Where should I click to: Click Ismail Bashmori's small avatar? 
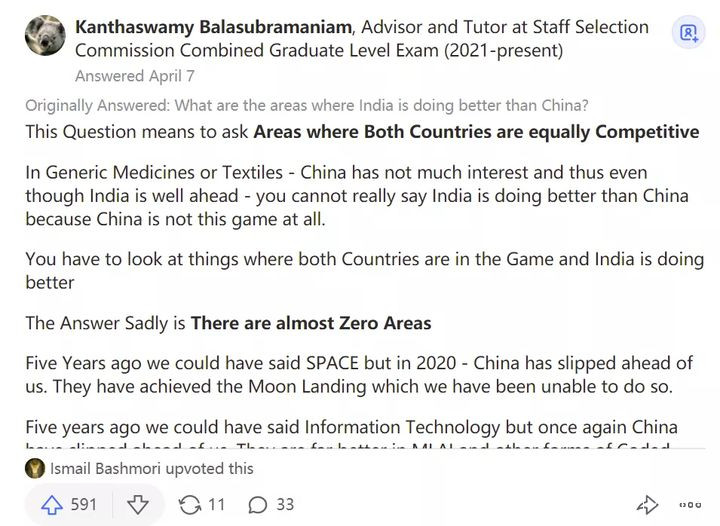click(35, 468)
